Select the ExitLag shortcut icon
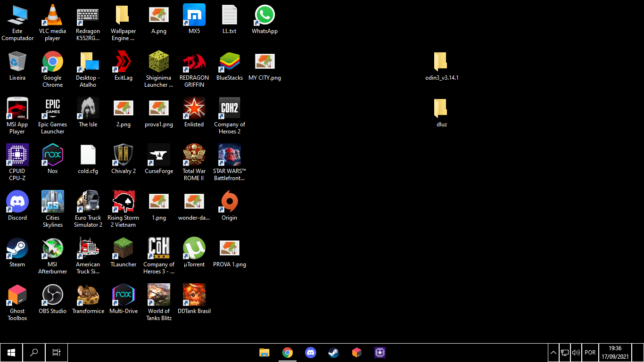The height and width of the screenshot is (362, 644). (x=124, y=66)
